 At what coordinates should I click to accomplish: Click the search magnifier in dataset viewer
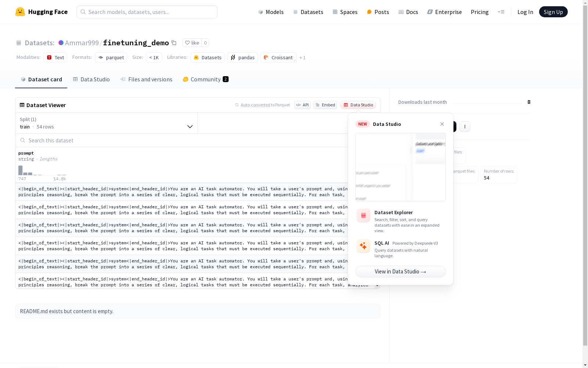click(23, 140)
